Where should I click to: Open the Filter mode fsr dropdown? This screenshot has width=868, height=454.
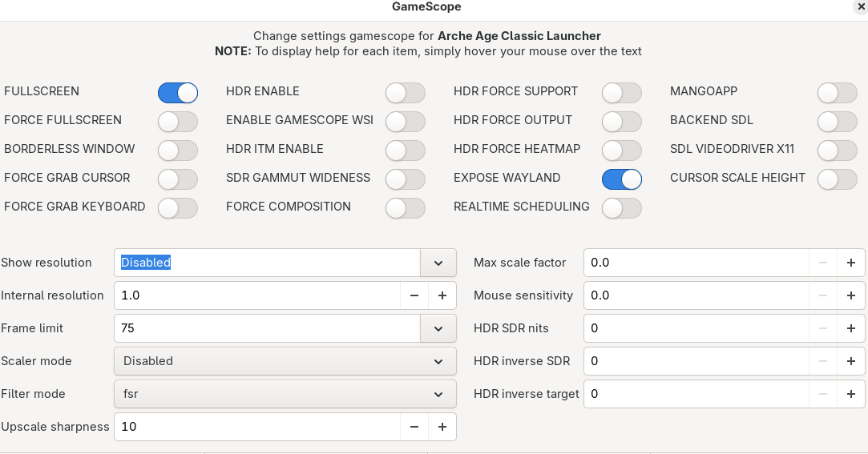[285, 394]
